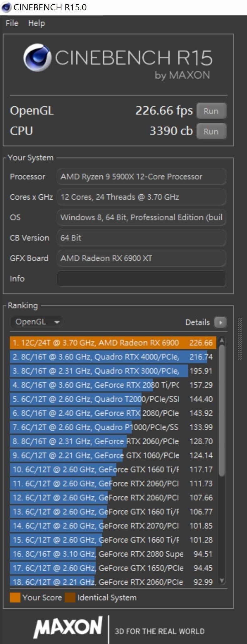Image resolution: width=247 pixels, height=644 pixels.
Task: Select ranking row 1 AMD Radeon RX 6900
Action: pos(113,343)
